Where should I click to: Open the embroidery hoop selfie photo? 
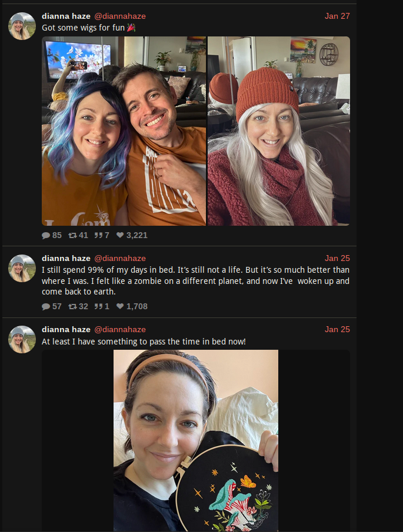[196, 441]
